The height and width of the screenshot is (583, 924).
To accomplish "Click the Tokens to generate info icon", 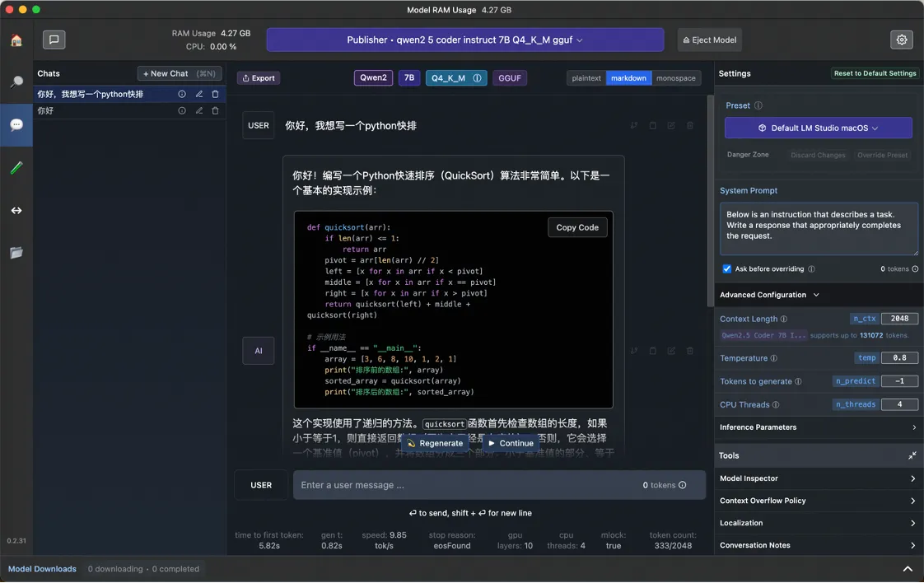I will tap(798, 381).
